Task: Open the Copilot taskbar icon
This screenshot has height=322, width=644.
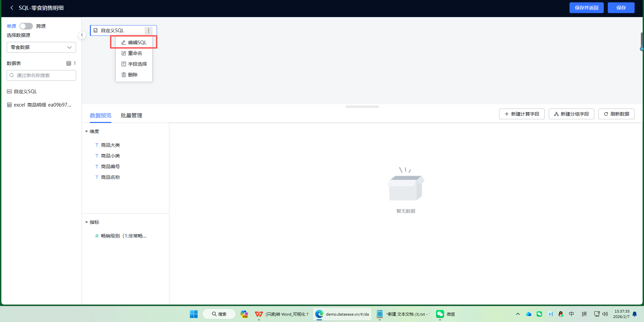Action: coord(244,314)
